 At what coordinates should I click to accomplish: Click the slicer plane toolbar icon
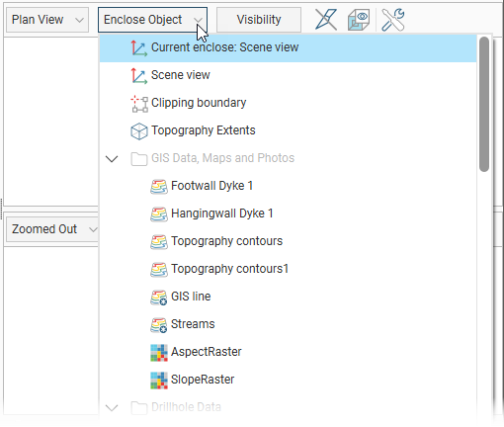326,20
